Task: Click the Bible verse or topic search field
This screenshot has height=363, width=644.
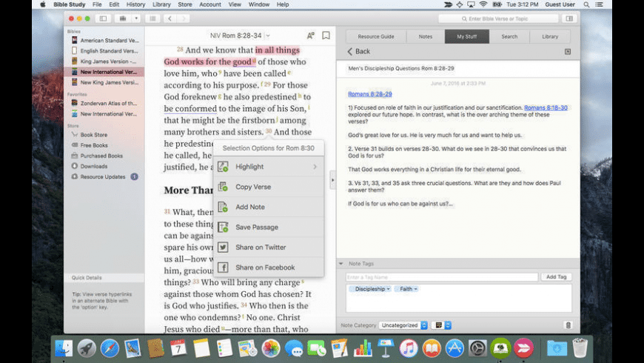Action: (498, 19)
